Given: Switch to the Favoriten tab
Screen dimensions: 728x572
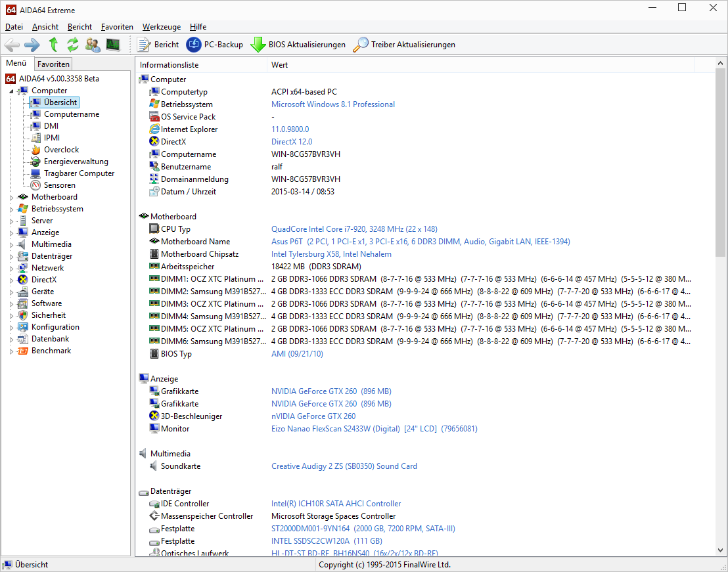Looking at the screenshot, I should point(53,64).
